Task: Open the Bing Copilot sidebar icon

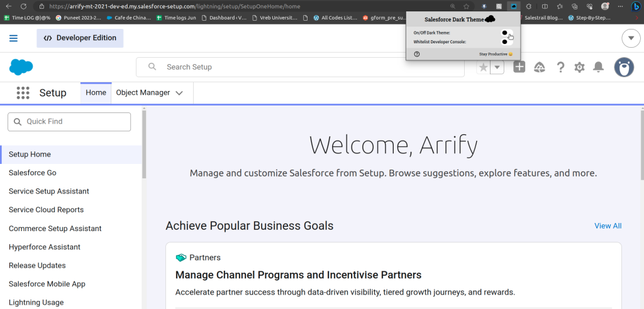Action: [x=636, y=6]
